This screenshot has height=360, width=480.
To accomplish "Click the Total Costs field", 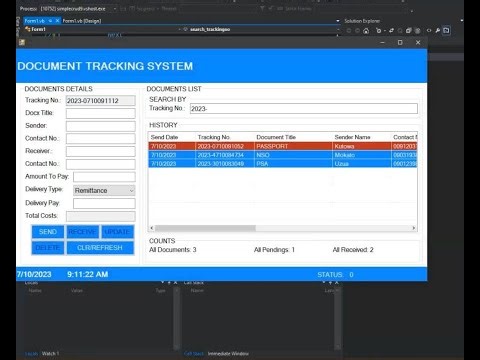I will pos(101,216).
